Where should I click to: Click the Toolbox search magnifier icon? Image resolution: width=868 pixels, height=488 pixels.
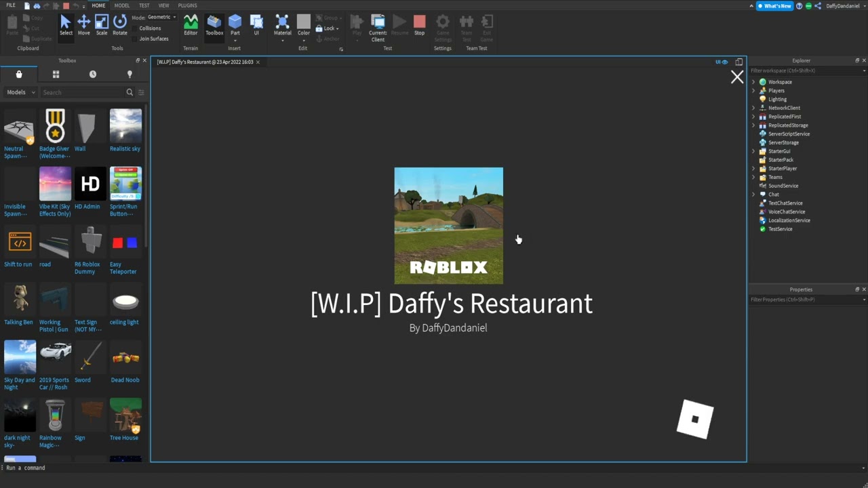tap(130, 92)
